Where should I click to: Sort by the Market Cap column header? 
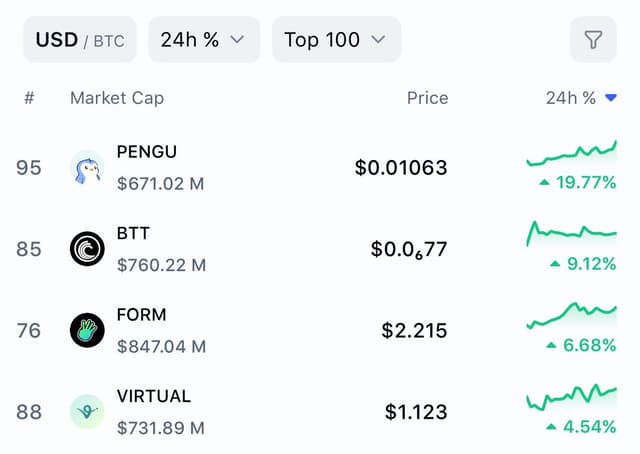[117, 98]
